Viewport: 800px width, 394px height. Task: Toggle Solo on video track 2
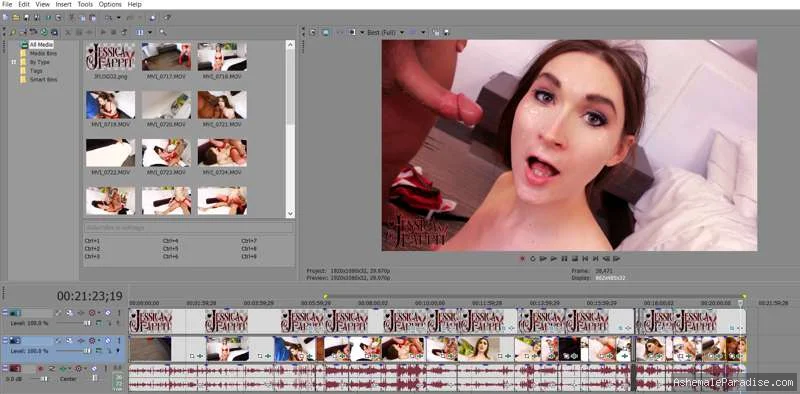(x=119, y=340)
